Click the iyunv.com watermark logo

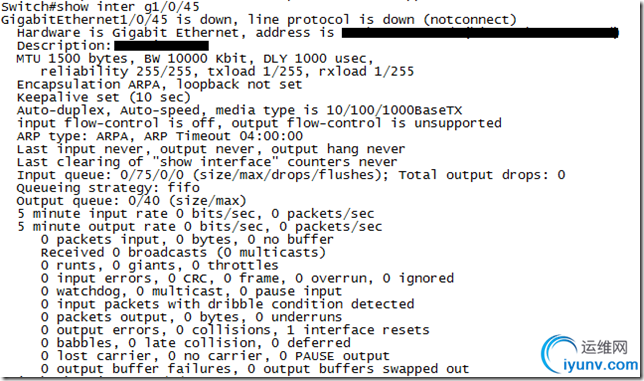591,354
